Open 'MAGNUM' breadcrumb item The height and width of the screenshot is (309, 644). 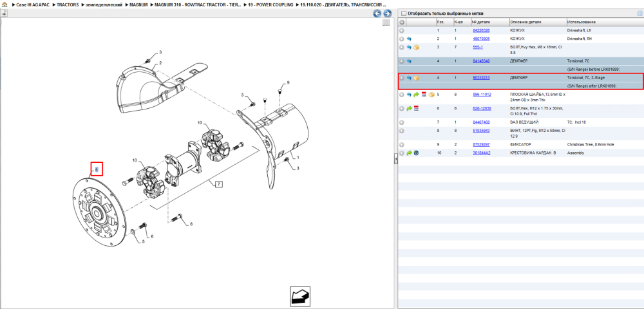tap(139, 5)
